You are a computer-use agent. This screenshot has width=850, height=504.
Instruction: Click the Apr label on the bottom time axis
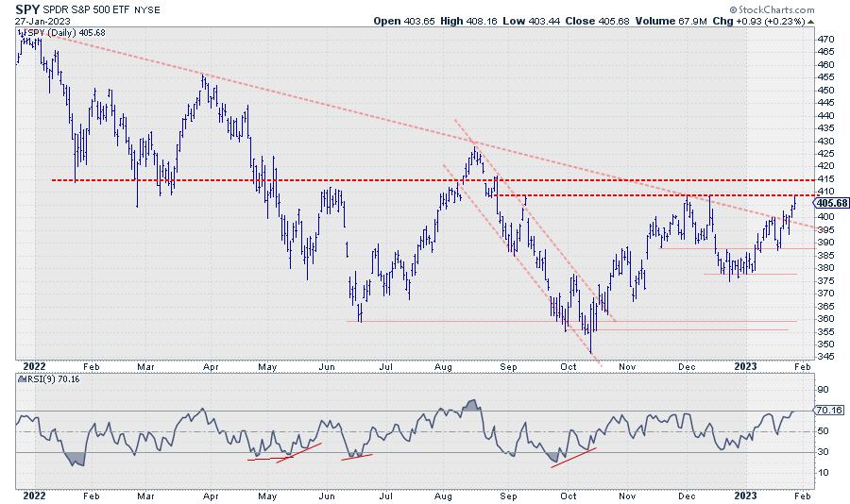pos(212,494)
